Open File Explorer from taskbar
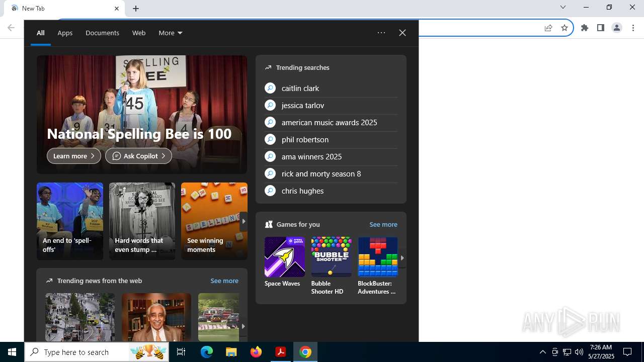The height and width of the screenshot is (362, 644). click(231, 352)
